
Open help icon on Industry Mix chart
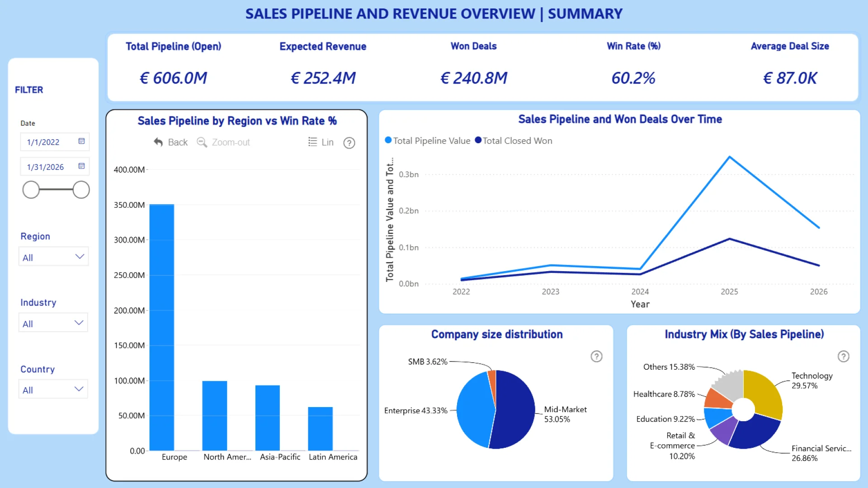click(x=843, y=357)
